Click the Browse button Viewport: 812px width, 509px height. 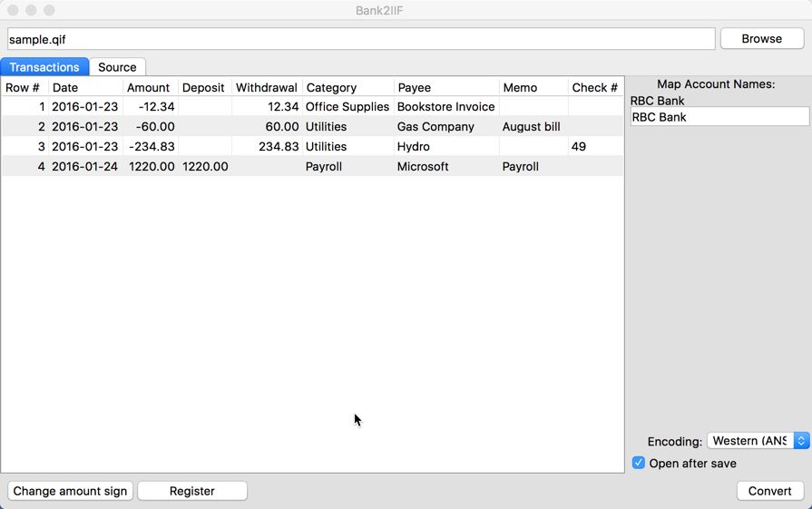point(762,39)
